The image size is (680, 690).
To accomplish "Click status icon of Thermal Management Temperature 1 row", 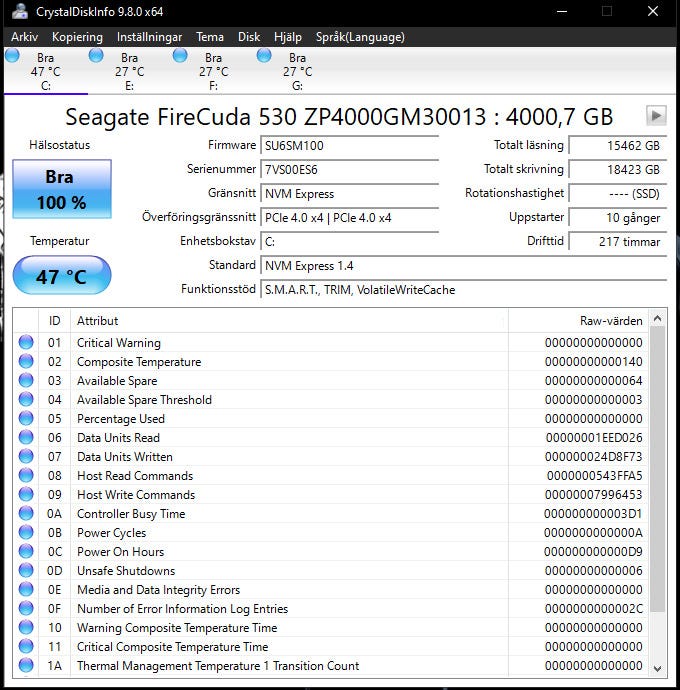I will point(26,665).
